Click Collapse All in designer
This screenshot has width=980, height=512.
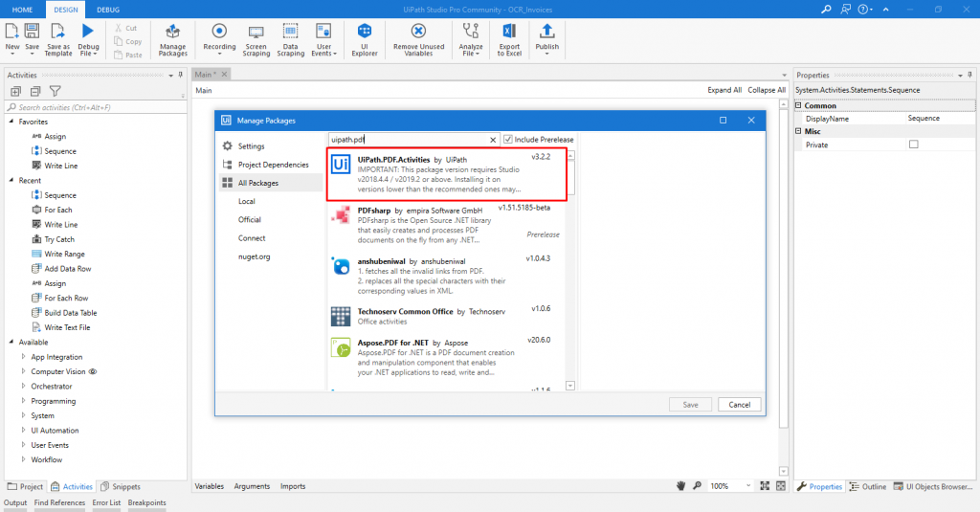coord(767,90)
